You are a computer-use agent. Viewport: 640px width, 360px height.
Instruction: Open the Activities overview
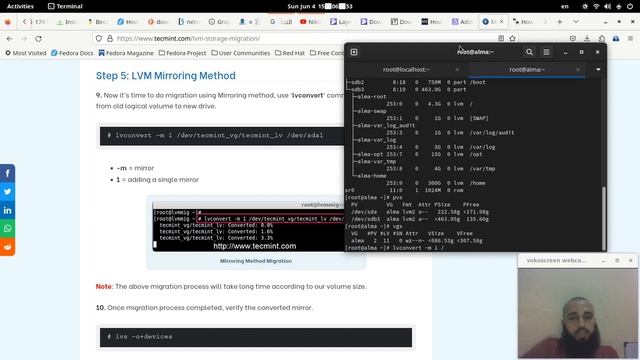[20, 6]
